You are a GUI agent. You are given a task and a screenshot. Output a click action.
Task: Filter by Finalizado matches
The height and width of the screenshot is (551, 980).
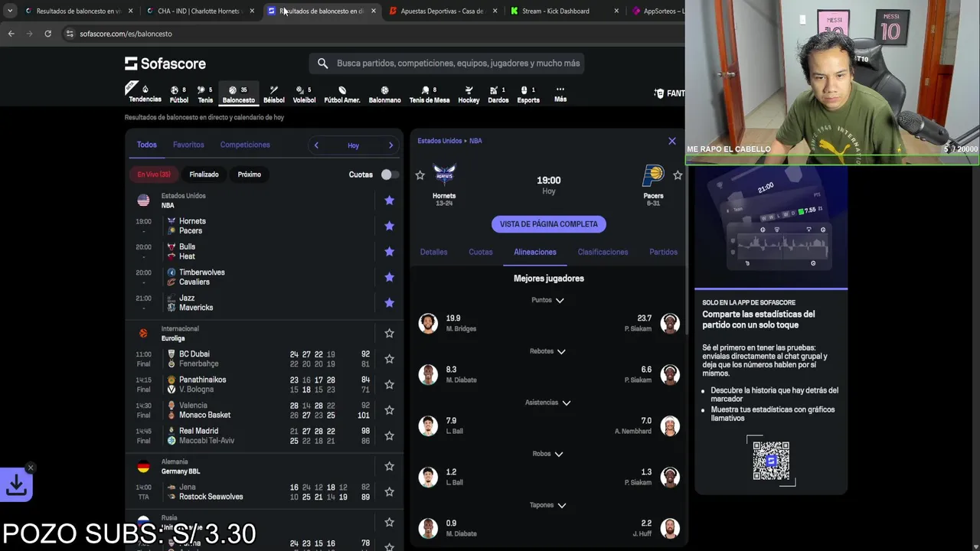[x=204, y=174]
